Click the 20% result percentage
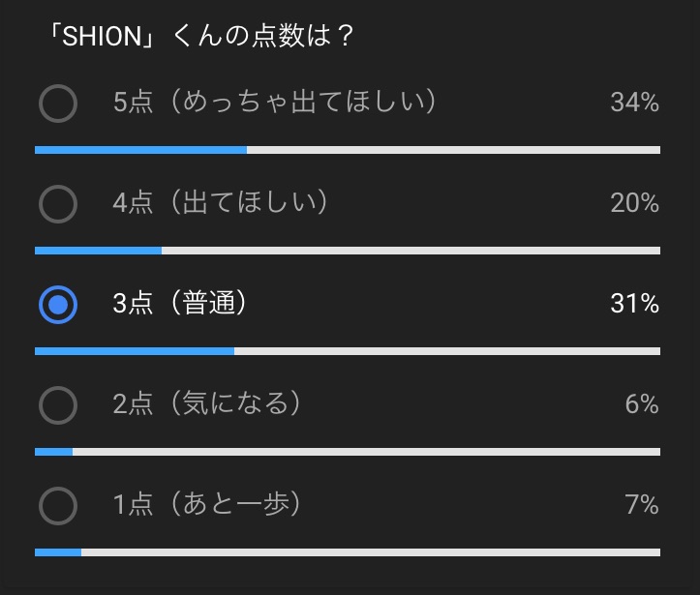 [634, 203]
